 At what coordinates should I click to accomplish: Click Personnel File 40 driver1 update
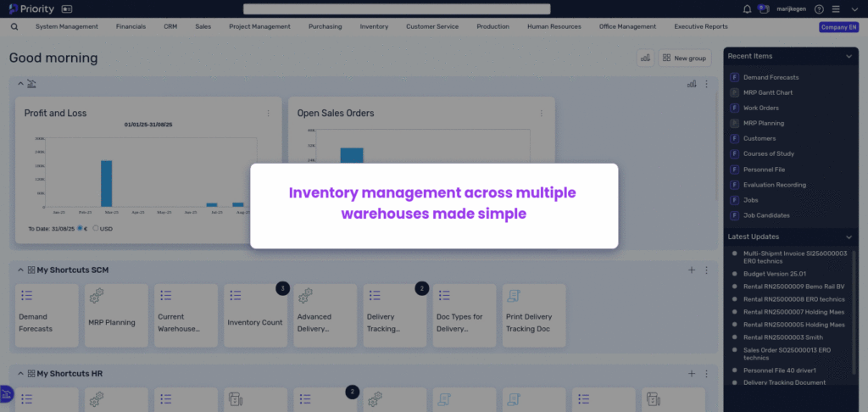(x=780, y=370)
